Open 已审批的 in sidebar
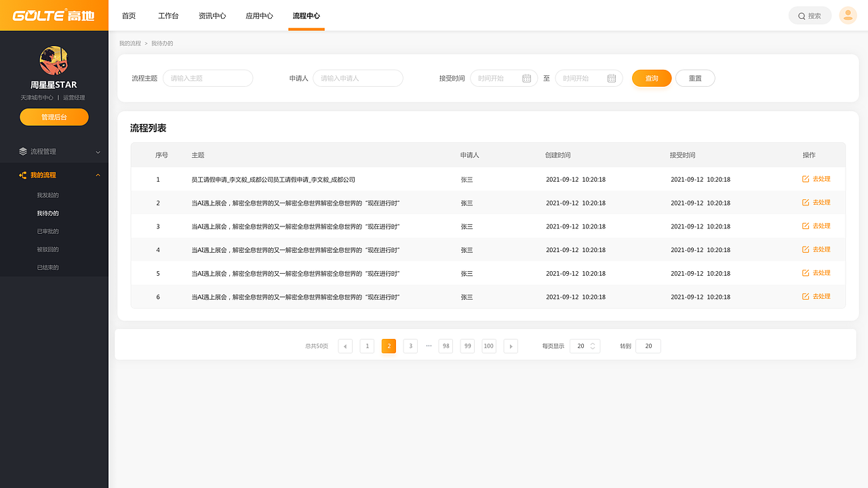 click(48, 232)
